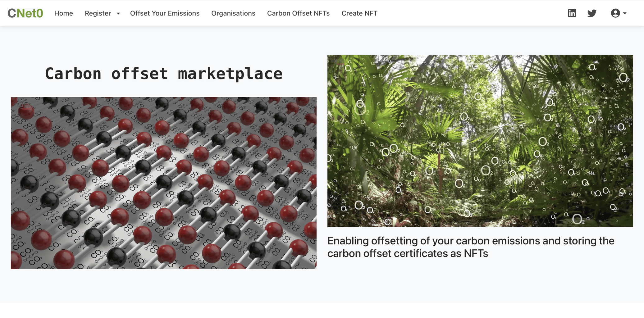Click the user account avatar icon
The image size is (644, 318).
coord(615,13)
